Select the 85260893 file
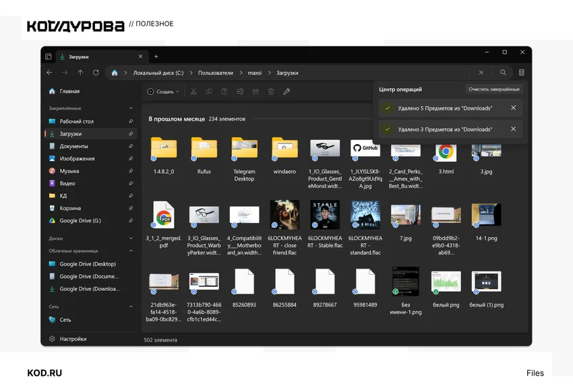This screenshot has width=573, height=392. pos(244,288)
